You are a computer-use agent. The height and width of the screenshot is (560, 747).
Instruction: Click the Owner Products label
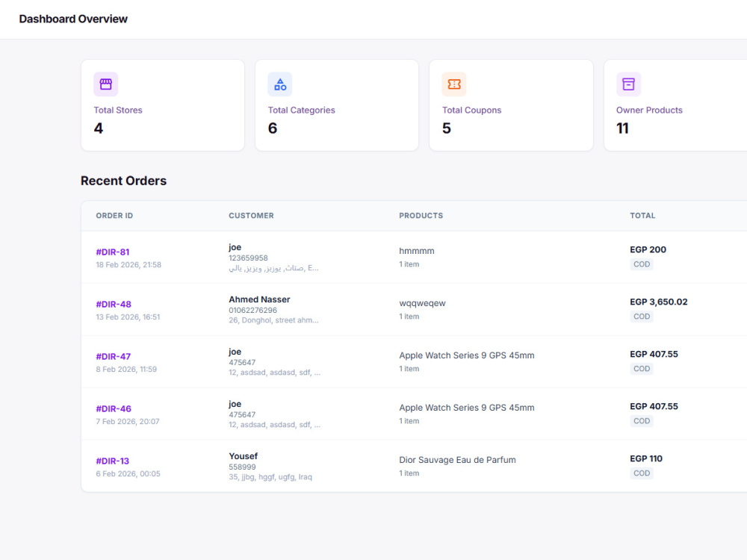[x=649, y=110]
